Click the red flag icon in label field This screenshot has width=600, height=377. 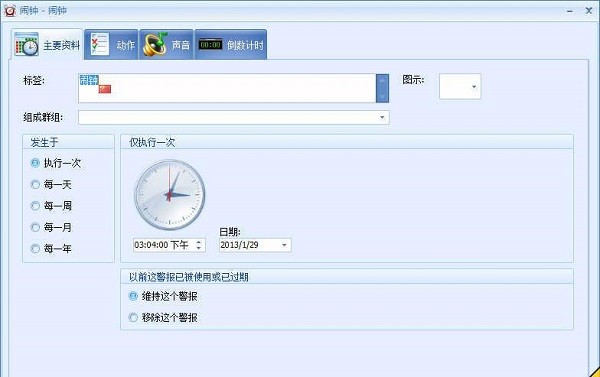coord(105,89)
